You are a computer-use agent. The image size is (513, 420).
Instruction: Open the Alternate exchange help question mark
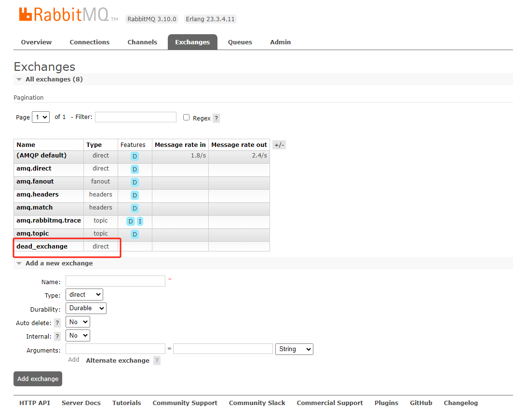157,360
